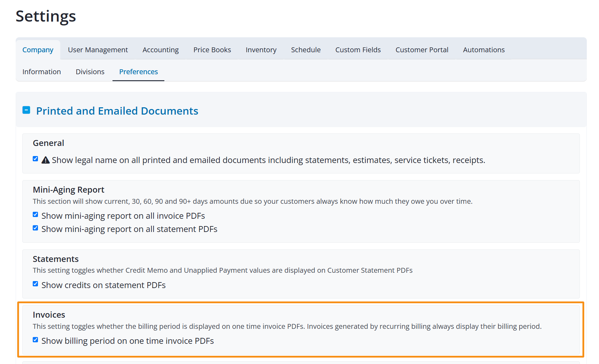Click the billing period description under Invoices
The image size is (599, 364).
(x=287, y=326)
